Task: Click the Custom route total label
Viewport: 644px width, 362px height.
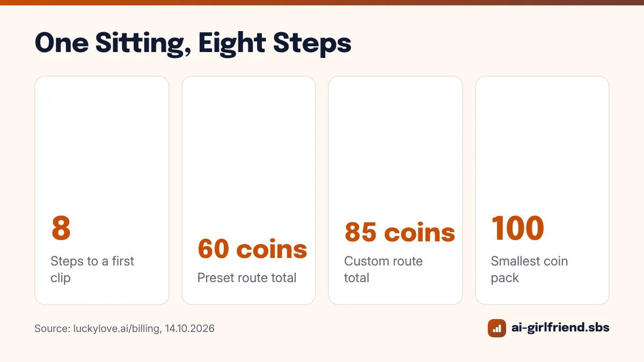Action: pyautogui.click(x=383, y=269)
